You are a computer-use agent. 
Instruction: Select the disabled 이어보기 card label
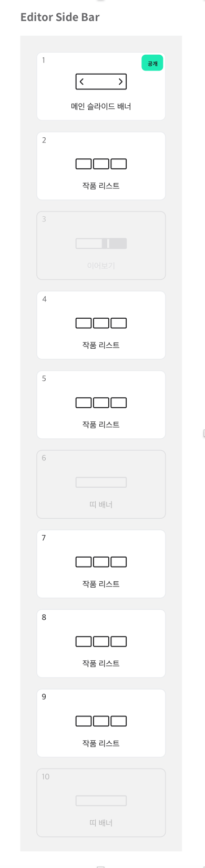click(x=101, y=266)
